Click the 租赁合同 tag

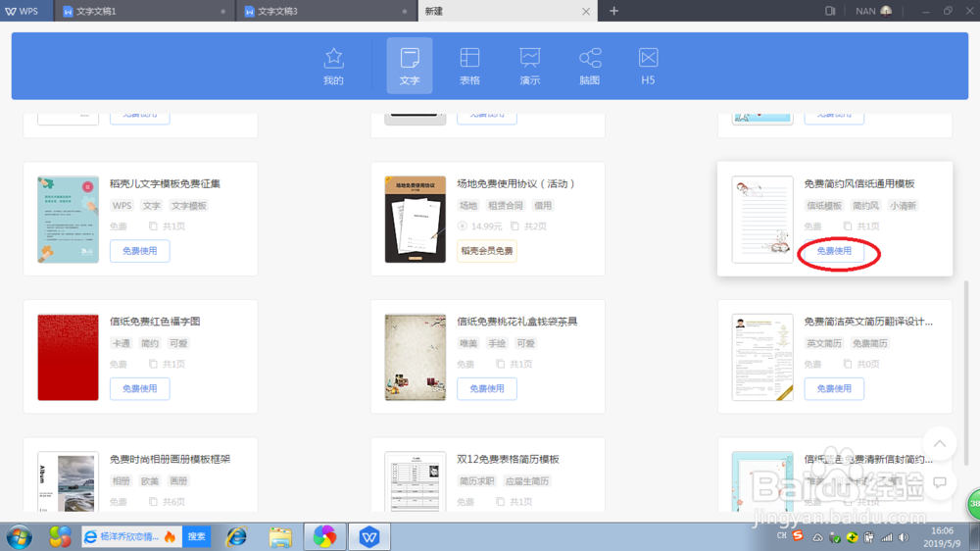(505, 206)
